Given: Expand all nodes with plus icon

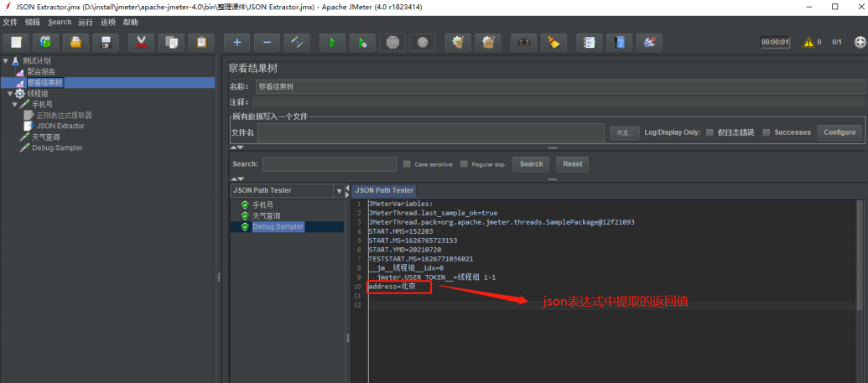Looking at the screenshot, I should click(x=237, y=42).
